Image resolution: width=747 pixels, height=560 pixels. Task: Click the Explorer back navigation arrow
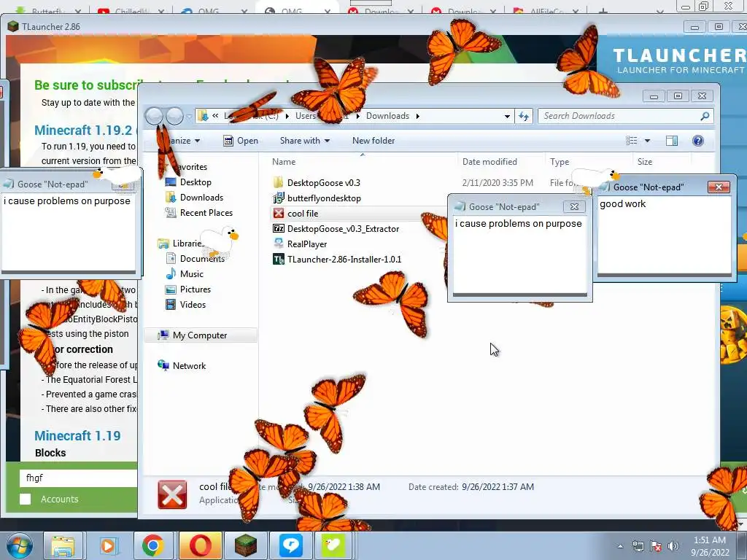pos(154,116)
